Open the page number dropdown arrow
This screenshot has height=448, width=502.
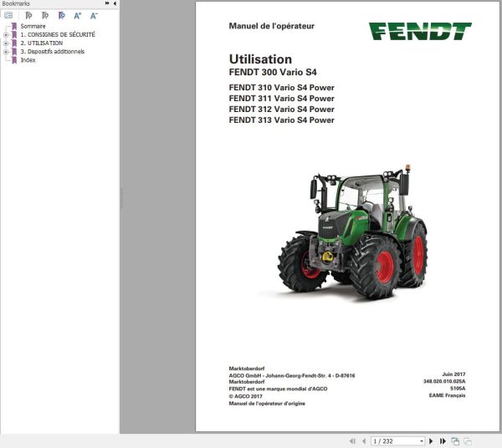coord(422,441)
